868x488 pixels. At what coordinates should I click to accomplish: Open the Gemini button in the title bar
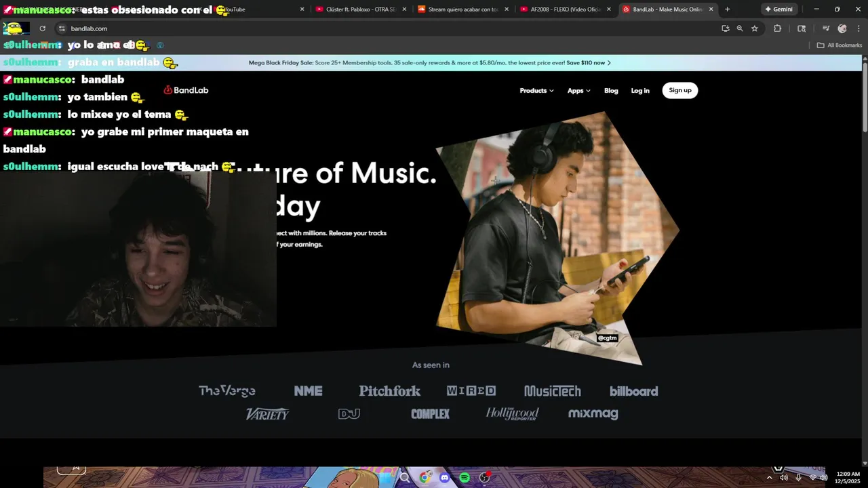[778, 9]
